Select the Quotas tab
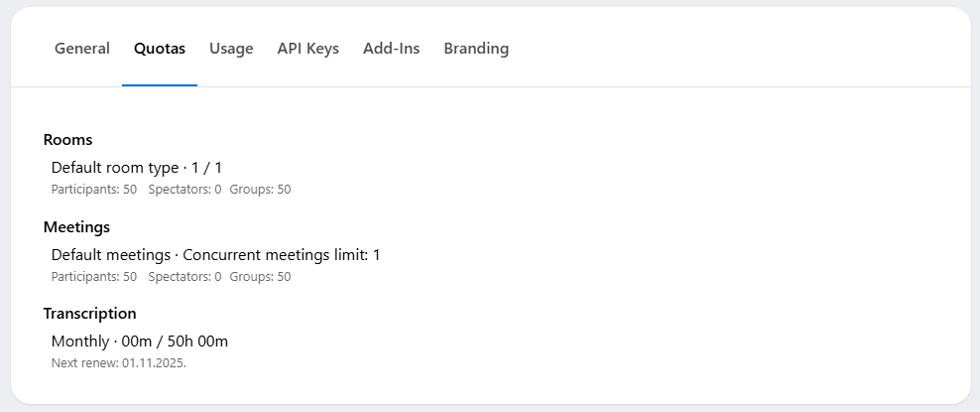 (x=160, y=49)
